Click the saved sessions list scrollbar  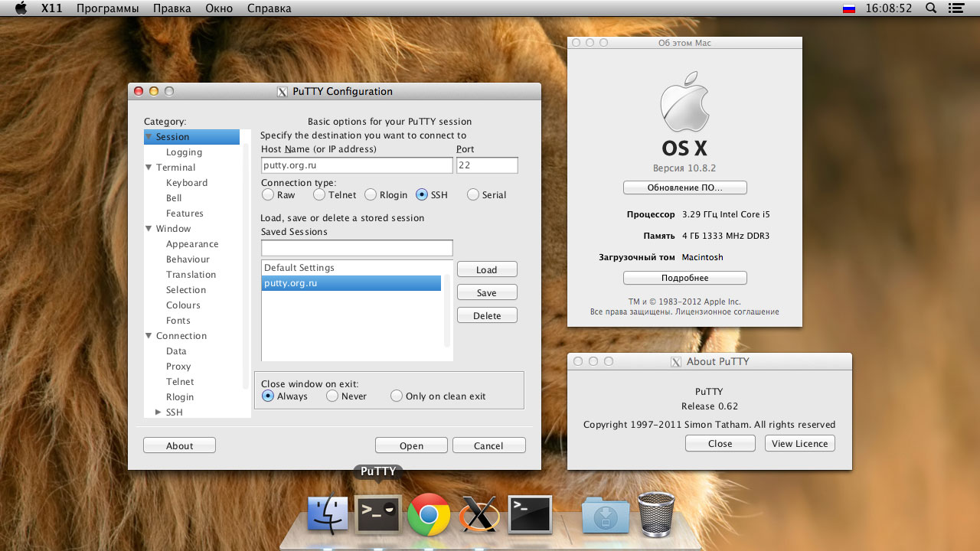[x=447, y=311]
